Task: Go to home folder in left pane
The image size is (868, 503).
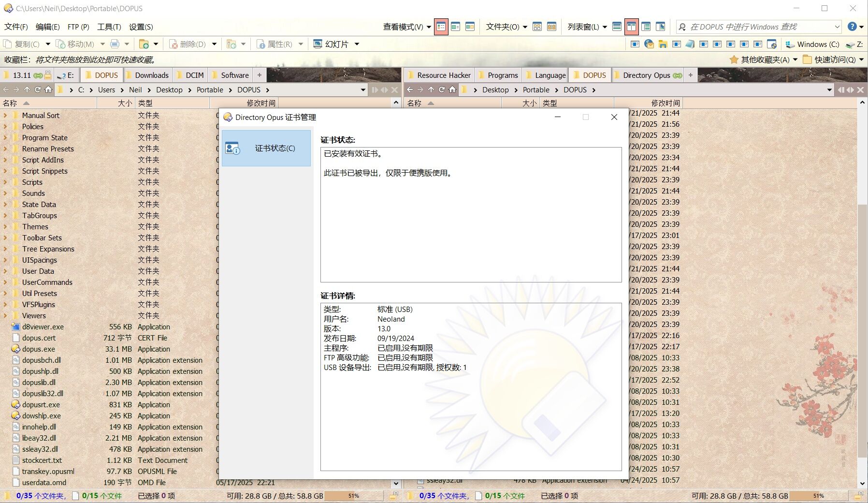Action: coord(48,89)
